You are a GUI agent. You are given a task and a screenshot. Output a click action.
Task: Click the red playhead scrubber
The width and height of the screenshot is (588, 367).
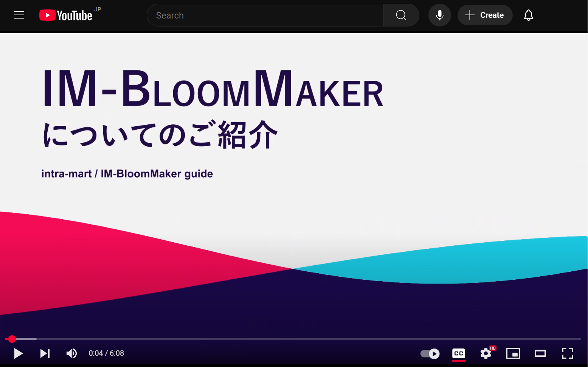coord(12,339)
